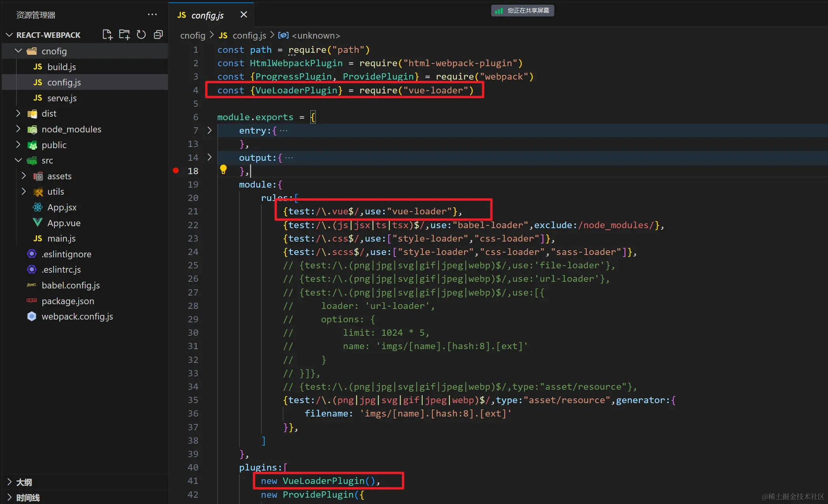This screenshot has width=828, height=504.
Task: Click the New File icon in explorer header
Action: pos(107,35)
